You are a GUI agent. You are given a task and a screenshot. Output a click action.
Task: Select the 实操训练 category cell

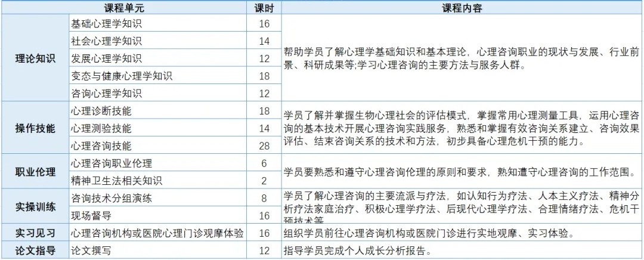35,206
